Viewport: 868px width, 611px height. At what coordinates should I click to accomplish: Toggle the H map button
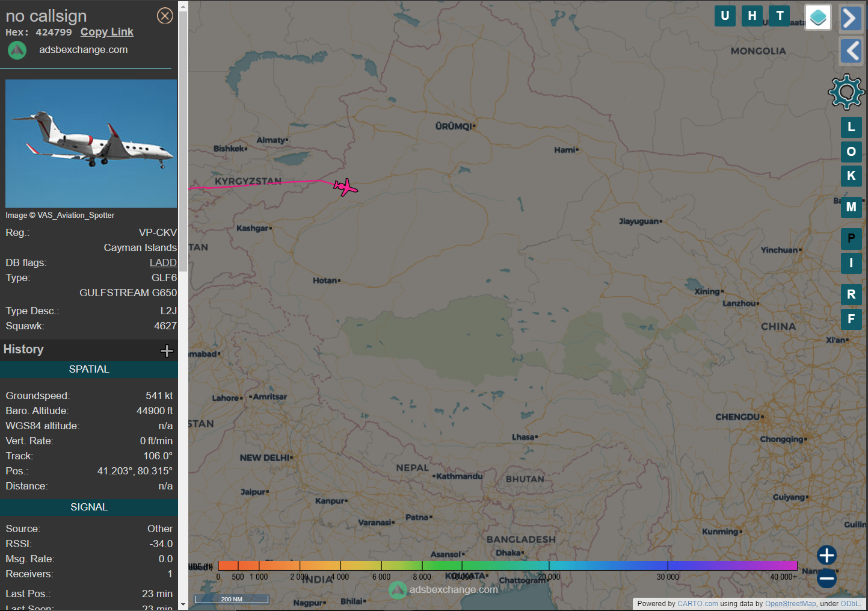coord(752,16)
